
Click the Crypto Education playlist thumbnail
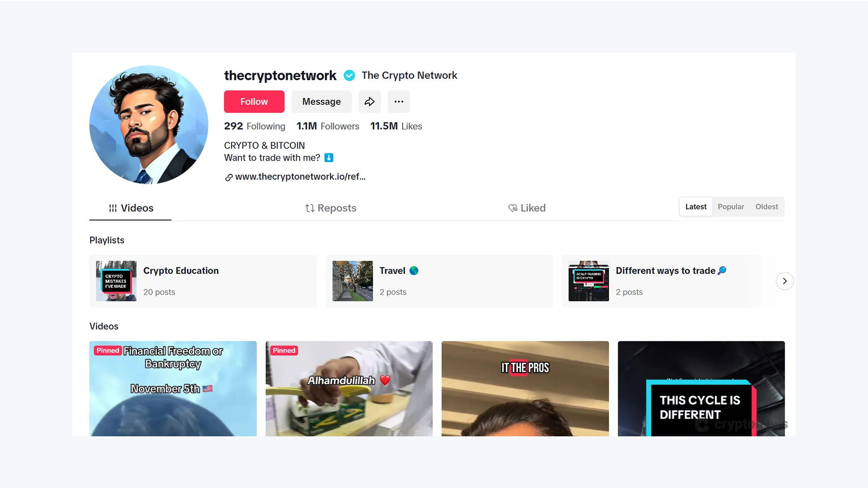(116, 281)
